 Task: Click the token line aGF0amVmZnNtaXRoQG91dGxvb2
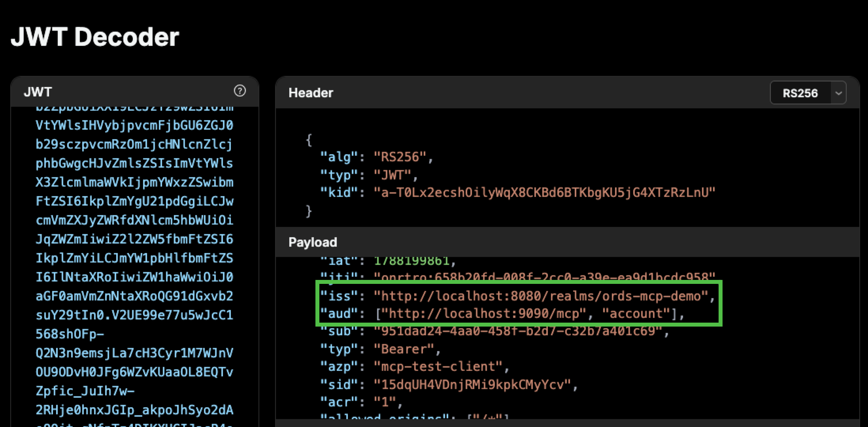134,296
